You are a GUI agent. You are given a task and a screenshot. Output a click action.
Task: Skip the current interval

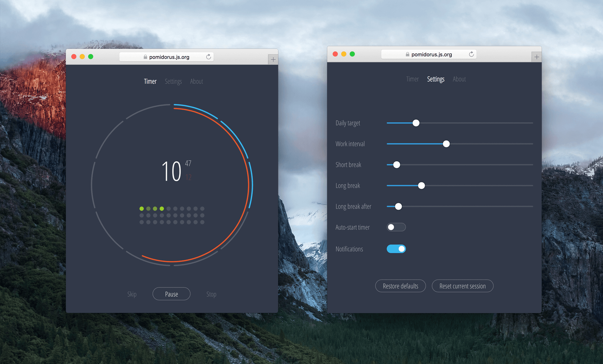pos(132,294)
